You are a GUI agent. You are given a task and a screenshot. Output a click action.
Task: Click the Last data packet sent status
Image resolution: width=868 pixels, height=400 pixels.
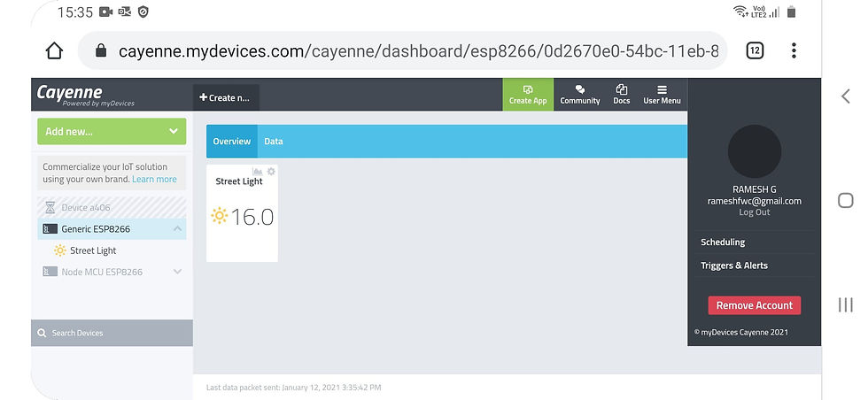(293, 388)
